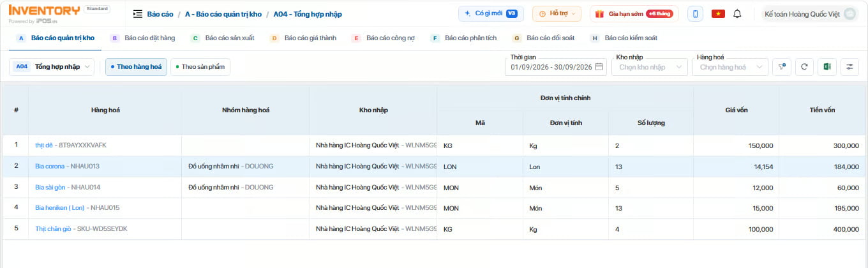Click the 195,000 total value
Viewport: 868px width, 268px height.
coord(846,208)
